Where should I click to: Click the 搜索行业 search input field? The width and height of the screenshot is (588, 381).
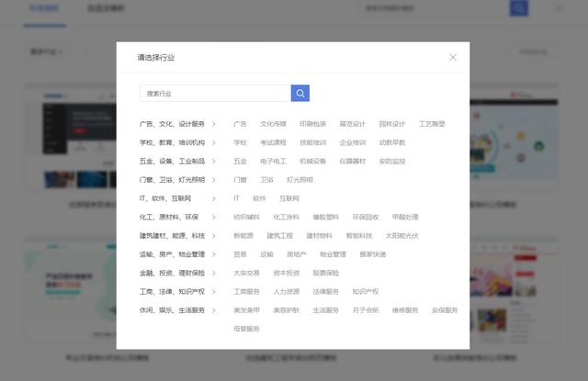pyautogui.click(x=215, y=94)
